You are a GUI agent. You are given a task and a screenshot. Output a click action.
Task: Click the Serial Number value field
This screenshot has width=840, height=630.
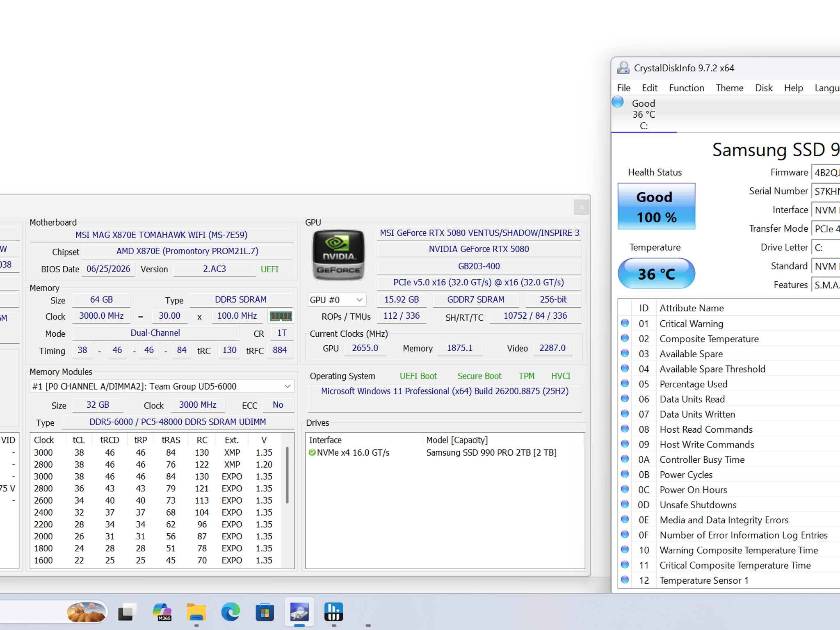[826, 191]
